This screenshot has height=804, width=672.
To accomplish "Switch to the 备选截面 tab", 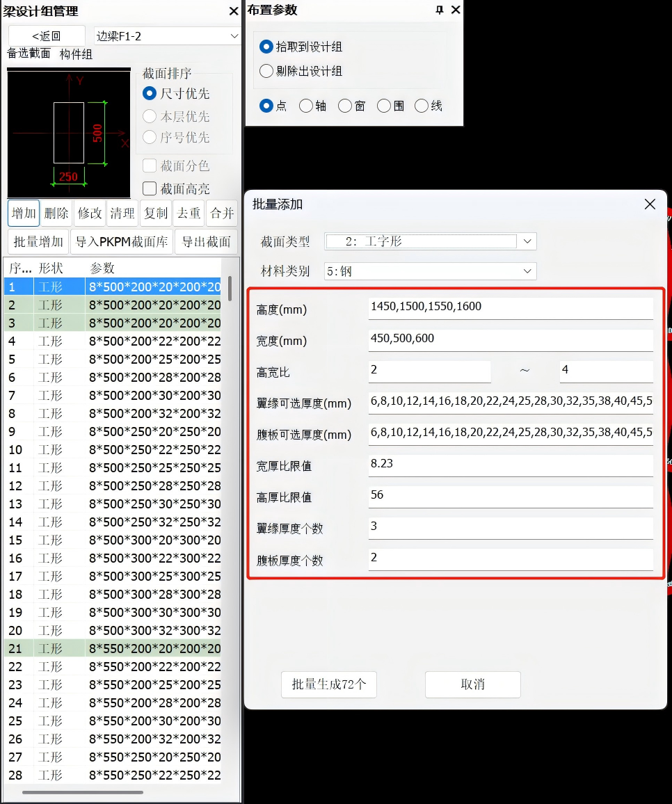I will click(x=29, y=54).
